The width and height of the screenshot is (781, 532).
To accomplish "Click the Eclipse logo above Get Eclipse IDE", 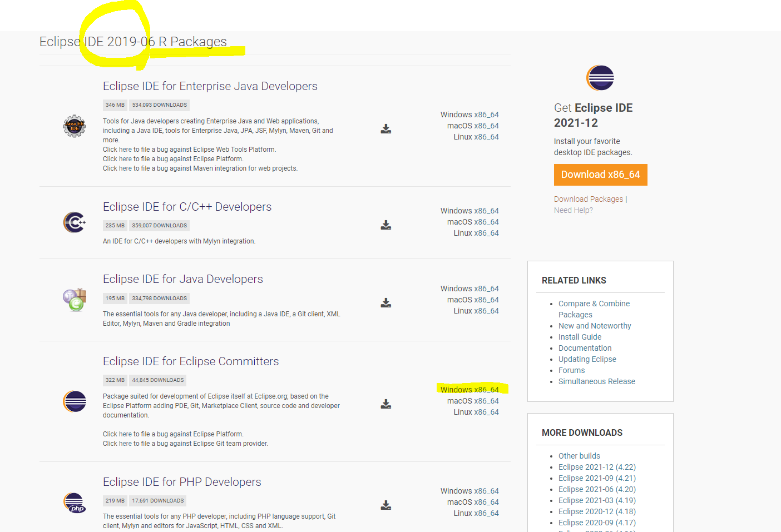I will (600, 78).
